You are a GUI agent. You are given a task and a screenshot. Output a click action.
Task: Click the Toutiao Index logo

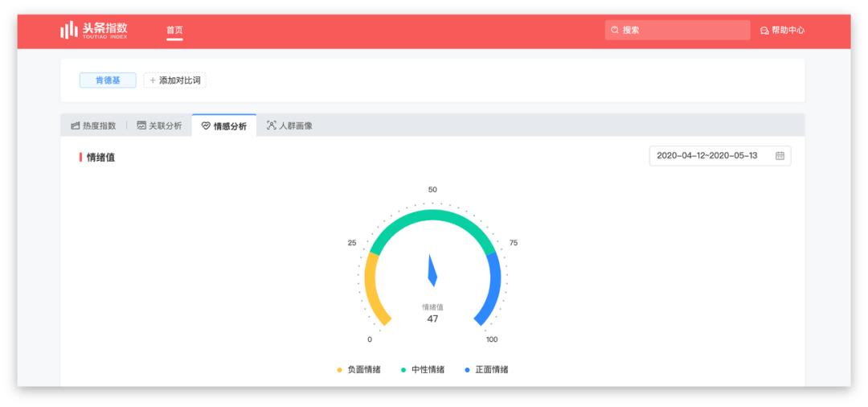click(93, 30)
